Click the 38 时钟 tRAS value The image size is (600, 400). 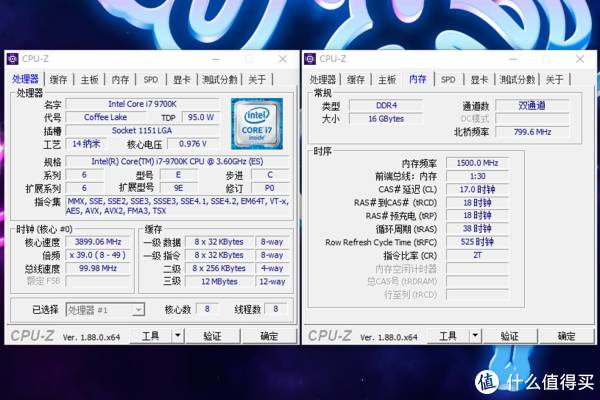tap(478, 229)
